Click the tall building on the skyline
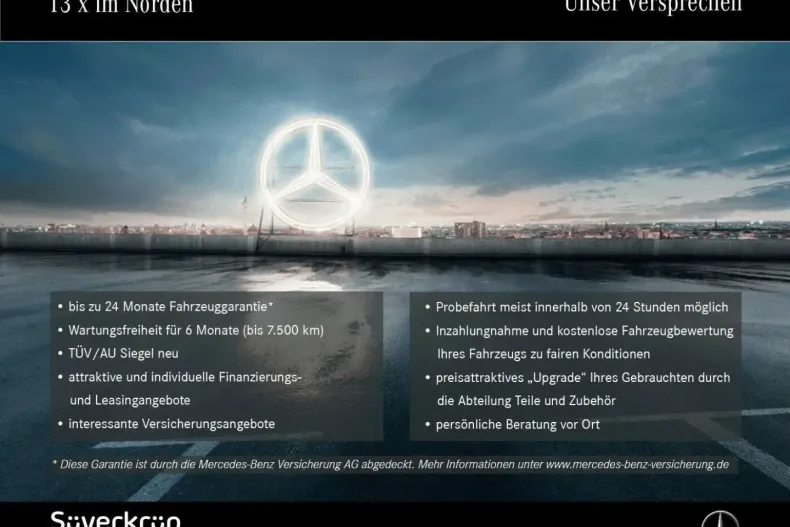 pos(469,229)
